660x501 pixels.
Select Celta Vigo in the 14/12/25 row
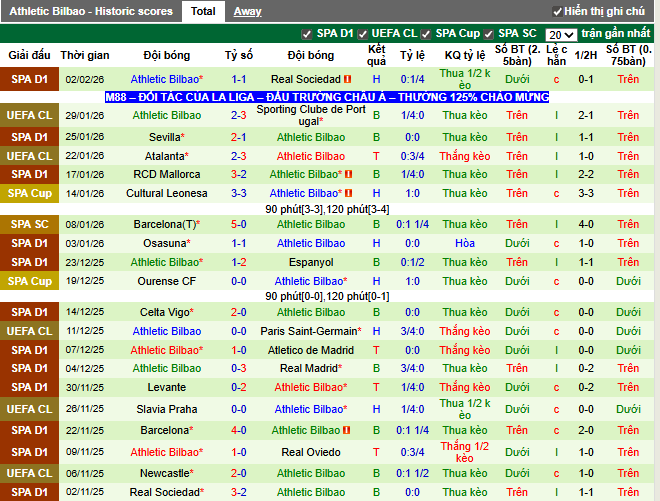[x=167, y=312]
